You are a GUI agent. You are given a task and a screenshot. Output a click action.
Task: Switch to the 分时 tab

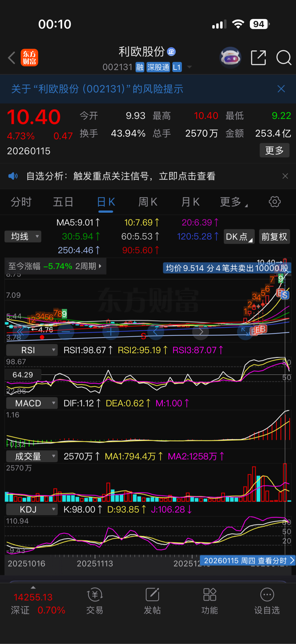click(21, 202)
